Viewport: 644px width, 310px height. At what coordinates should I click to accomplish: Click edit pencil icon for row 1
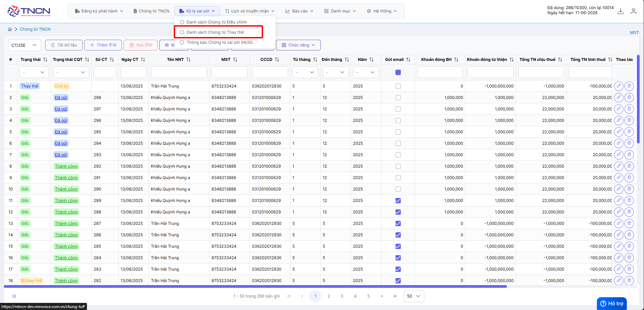pyautogui.click(x=619, y=86)
